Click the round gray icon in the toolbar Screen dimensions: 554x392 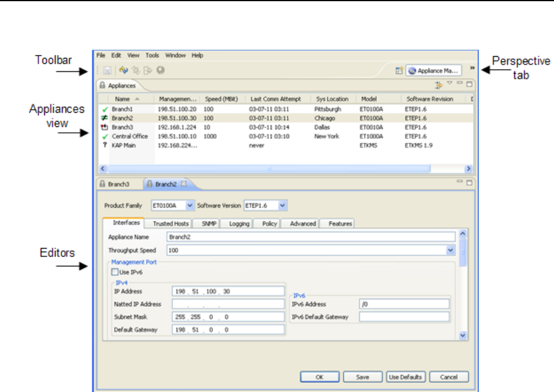point(161,70)
